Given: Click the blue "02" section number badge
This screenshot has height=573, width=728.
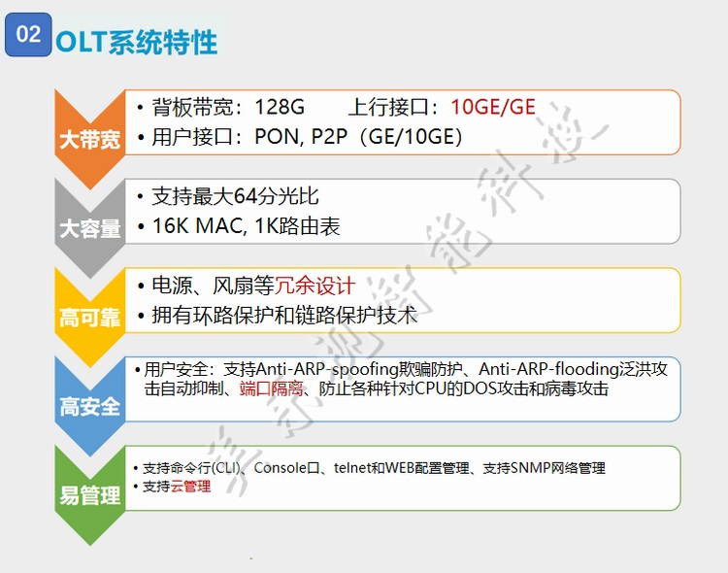Looking at the screenshot, I should point(29,35).
